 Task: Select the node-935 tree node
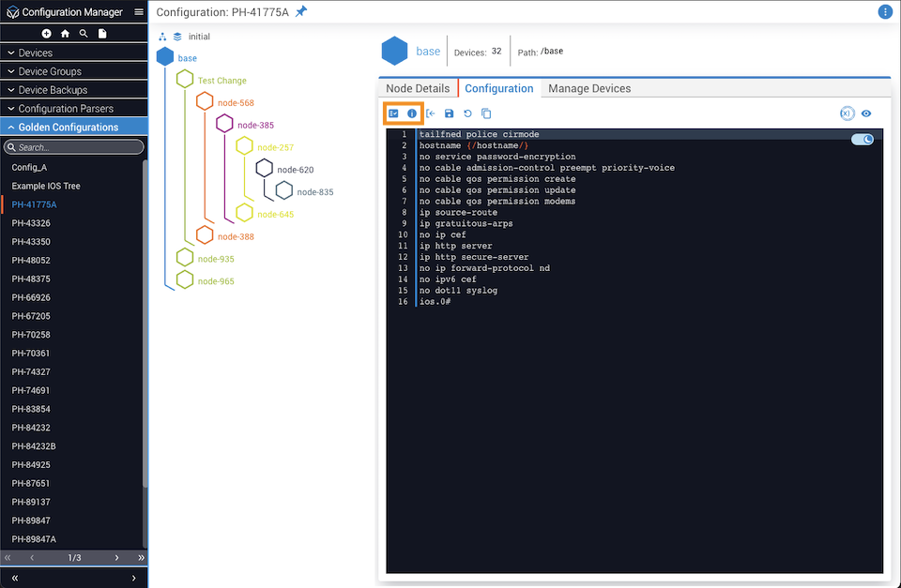(x=185, y=258)
